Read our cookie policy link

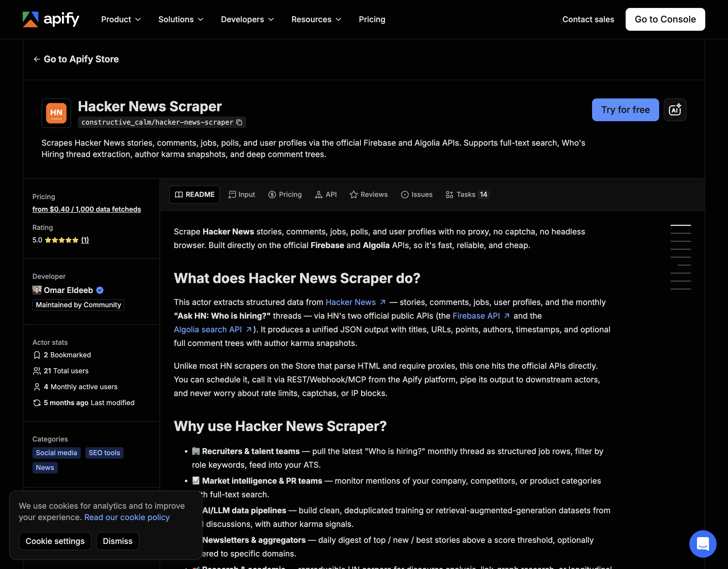coord(127,517)
